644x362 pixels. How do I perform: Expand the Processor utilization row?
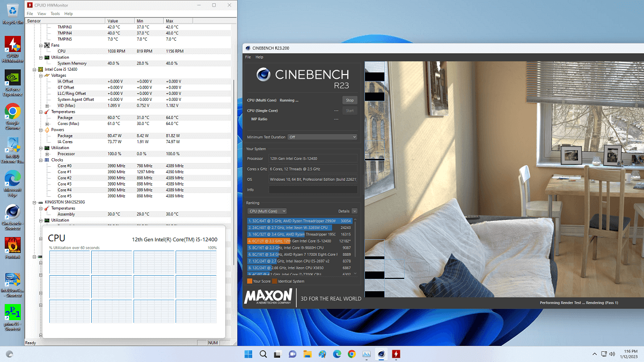tap(47, 154)
